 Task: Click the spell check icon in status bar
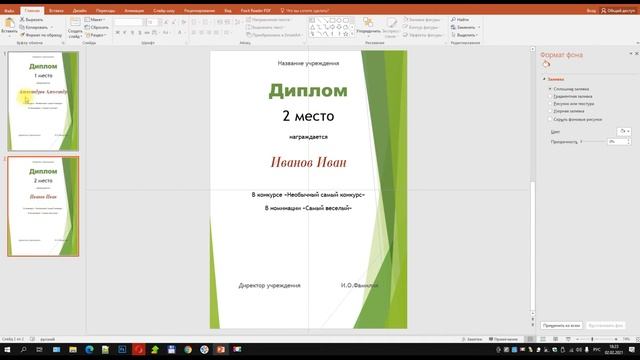32,339
